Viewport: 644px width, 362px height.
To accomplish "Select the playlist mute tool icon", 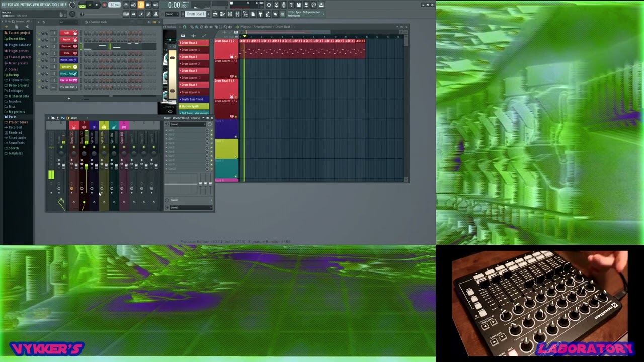I will pos(206,27).
